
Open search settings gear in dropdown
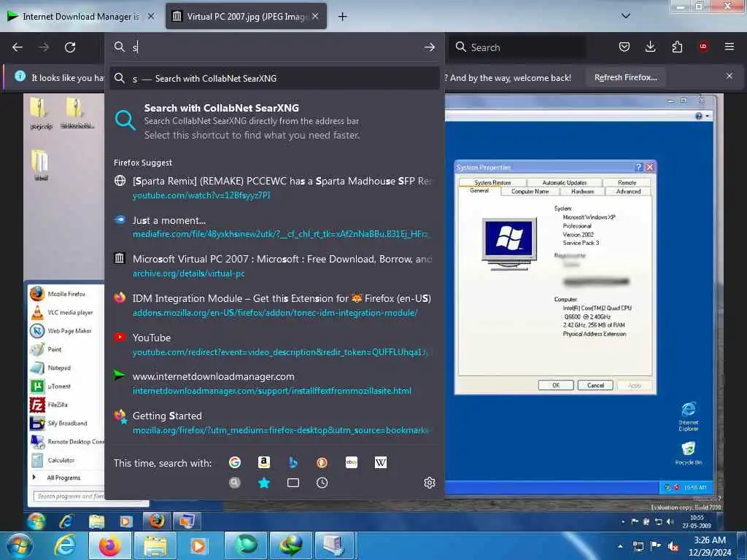tap(429, 483)
